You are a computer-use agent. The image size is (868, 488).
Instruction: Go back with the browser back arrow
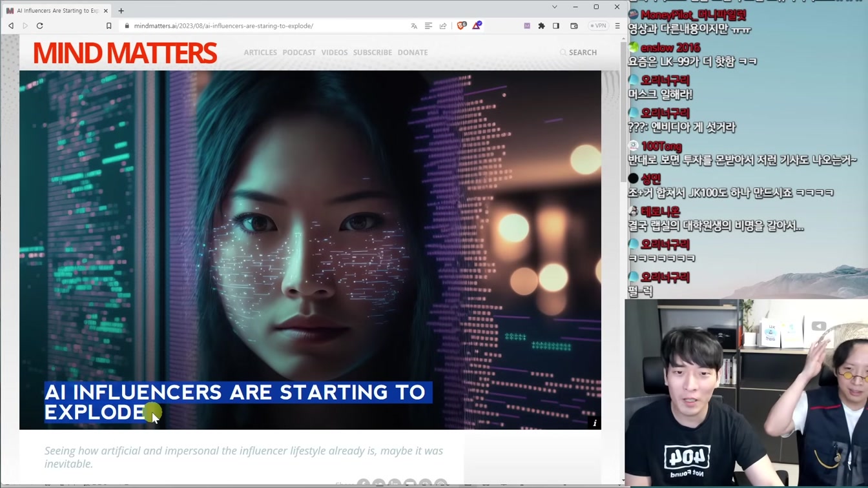11,26
